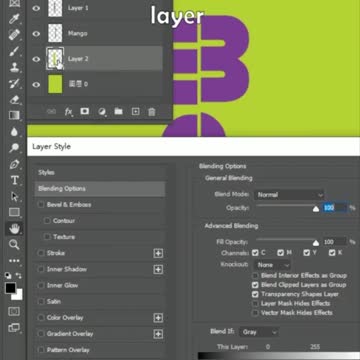Image resolution: width=360 pixels, height=360 pixels.
Task: Select Blending Options entry
Action: point(100,189)
